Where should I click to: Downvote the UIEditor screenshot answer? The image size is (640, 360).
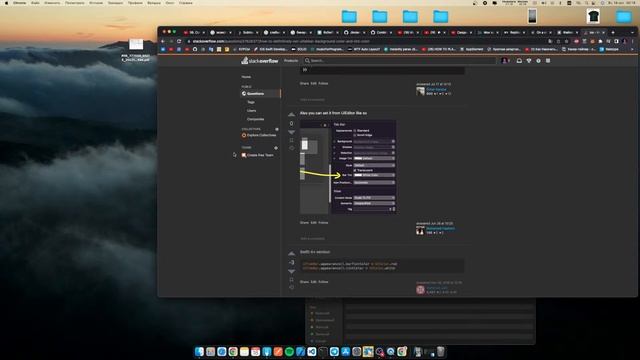point(291,132)
